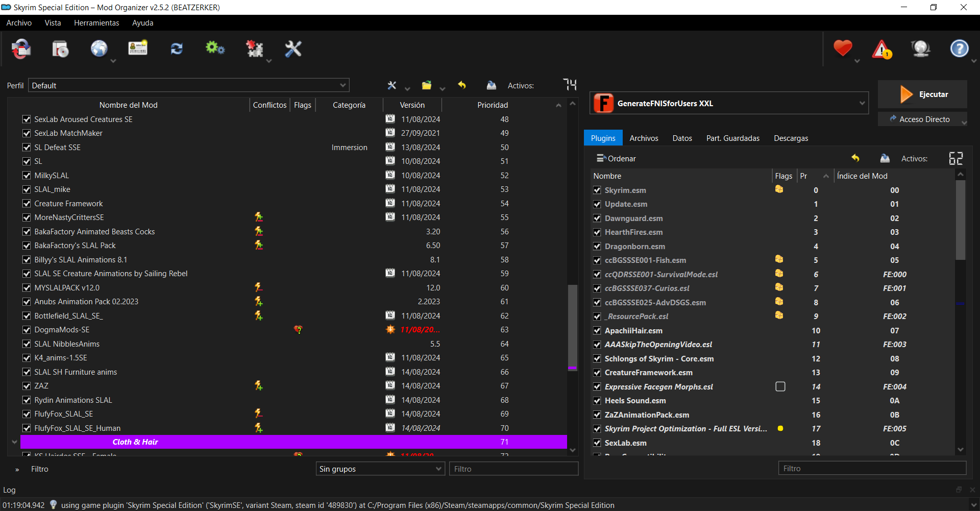Click the Ejecutar run button
This screenshot has height=511, width=980.
(922, 94)
